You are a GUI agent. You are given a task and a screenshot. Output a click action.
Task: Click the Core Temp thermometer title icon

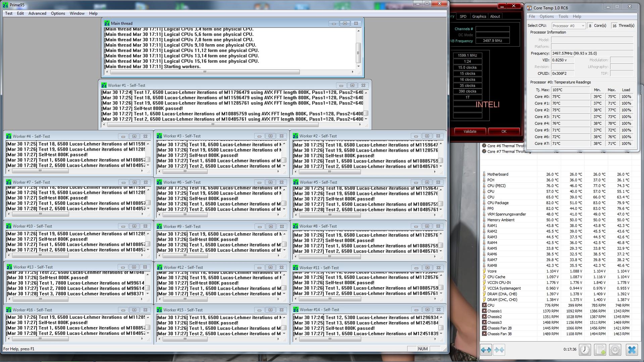(x=529, y=8)
